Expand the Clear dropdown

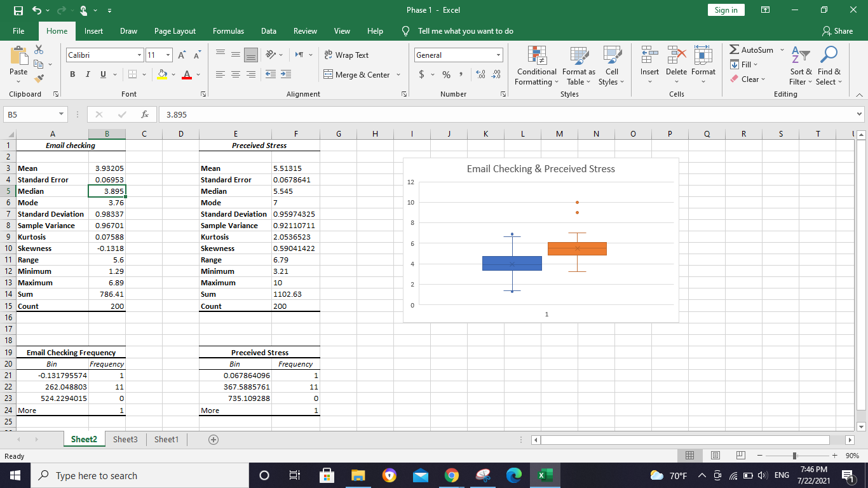click(x=763, y=79)
